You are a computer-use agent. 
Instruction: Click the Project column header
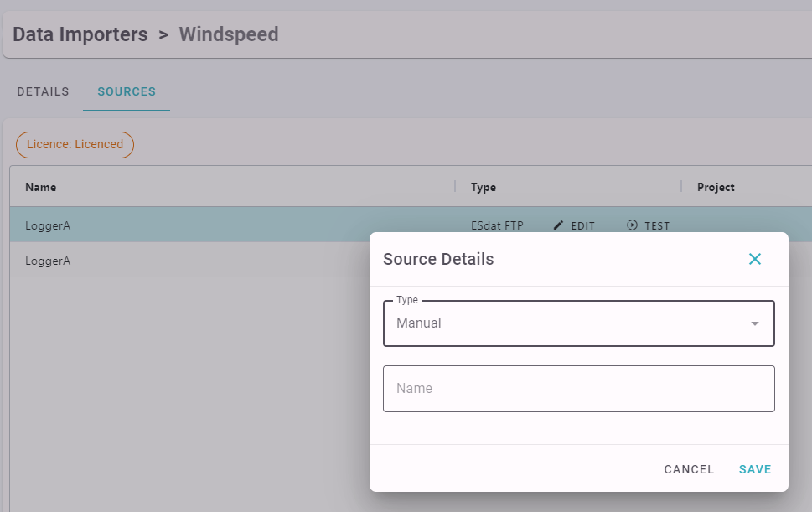tap(716, 187)
